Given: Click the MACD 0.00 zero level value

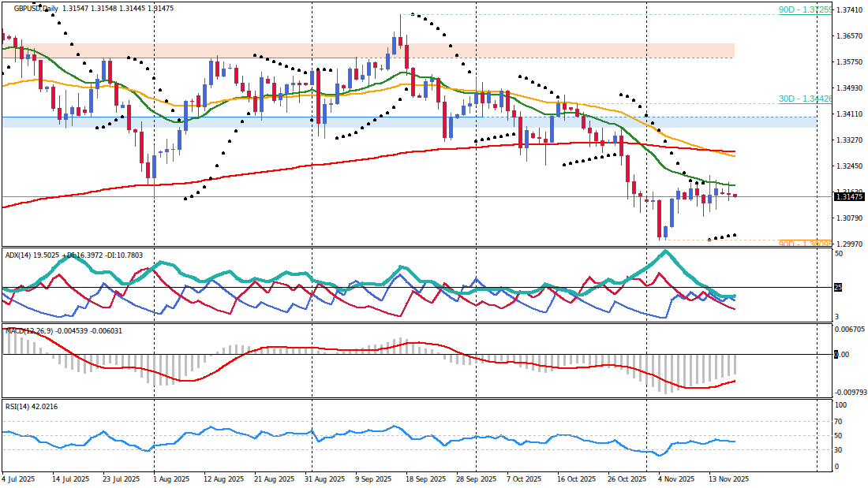Looking at the screenshot, I should [x=841, y=355].
